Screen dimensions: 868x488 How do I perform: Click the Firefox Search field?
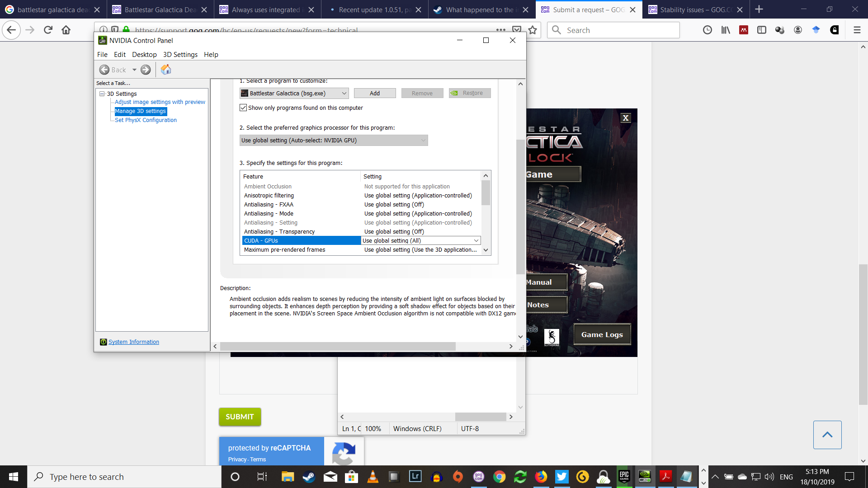click(613, 30)
